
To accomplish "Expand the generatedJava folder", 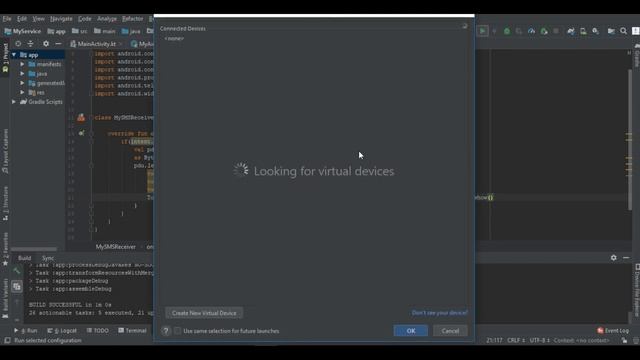I will 22,83.
